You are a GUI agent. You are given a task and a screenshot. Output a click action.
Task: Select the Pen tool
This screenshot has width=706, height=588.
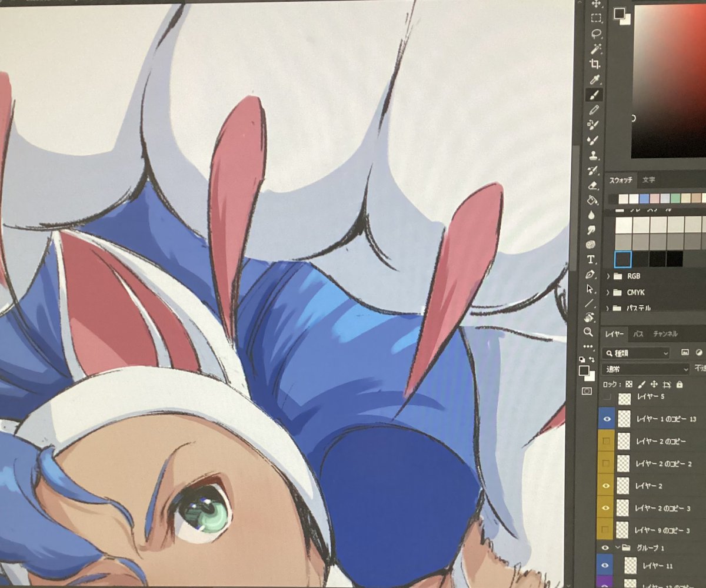[590, 275]
